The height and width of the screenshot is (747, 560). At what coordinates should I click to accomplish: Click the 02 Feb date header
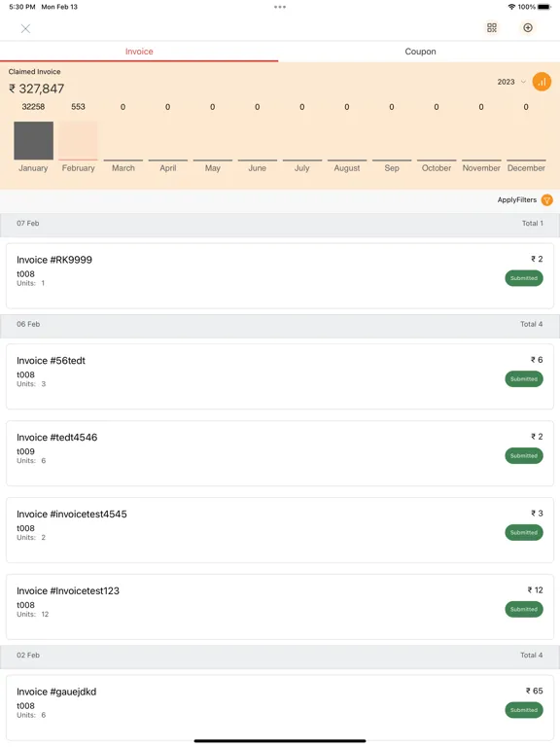click(x=280, y=656)
